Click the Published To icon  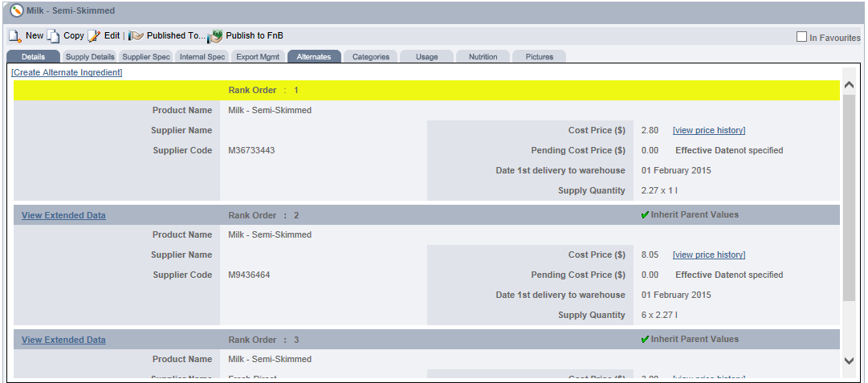[x=136, y=36]
